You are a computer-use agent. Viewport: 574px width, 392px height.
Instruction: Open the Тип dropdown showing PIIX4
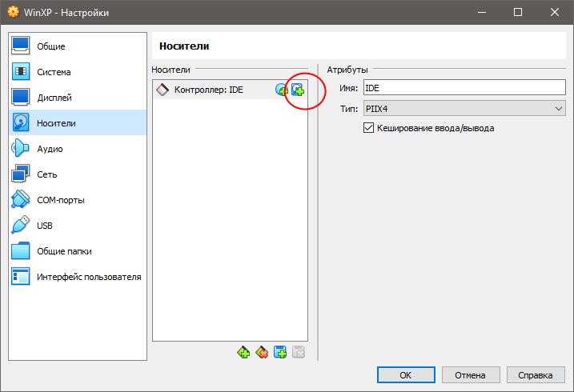tap(464, 109)
